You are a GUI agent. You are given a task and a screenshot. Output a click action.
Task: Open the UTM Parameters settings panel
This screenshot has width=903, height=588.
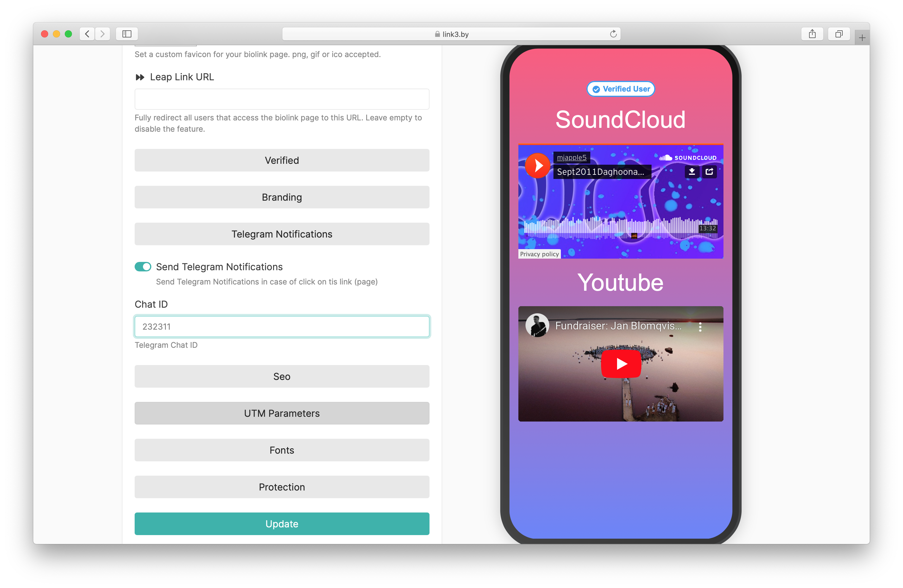pos(282,414)
